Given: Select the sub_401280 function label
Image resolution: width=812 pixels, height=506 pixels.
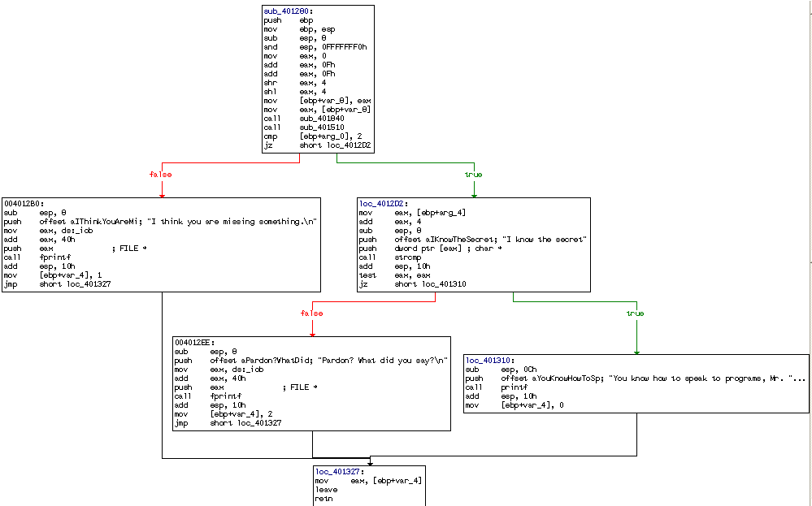Looking at the screenshot, I should [289, 11].
